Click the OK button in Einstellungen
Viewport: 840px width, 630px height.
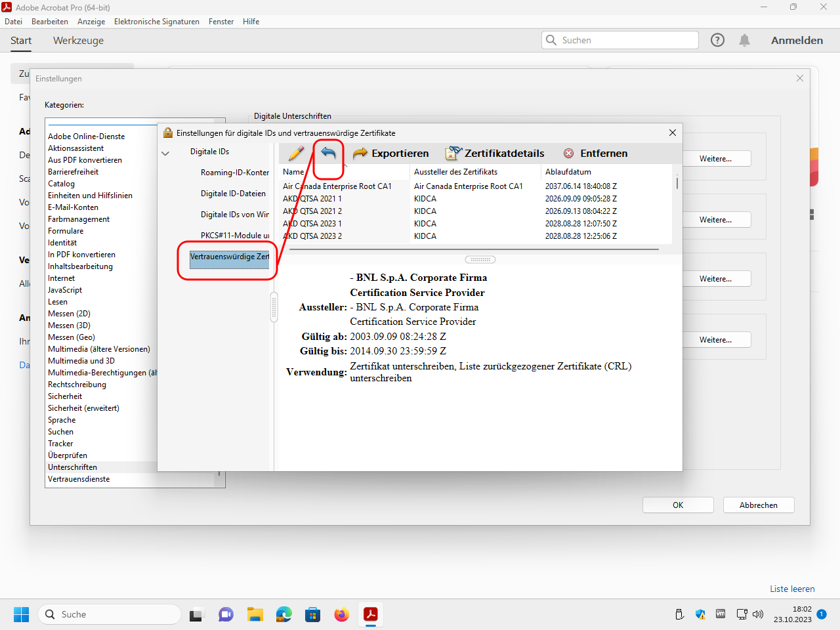click(x=678, y=505)
